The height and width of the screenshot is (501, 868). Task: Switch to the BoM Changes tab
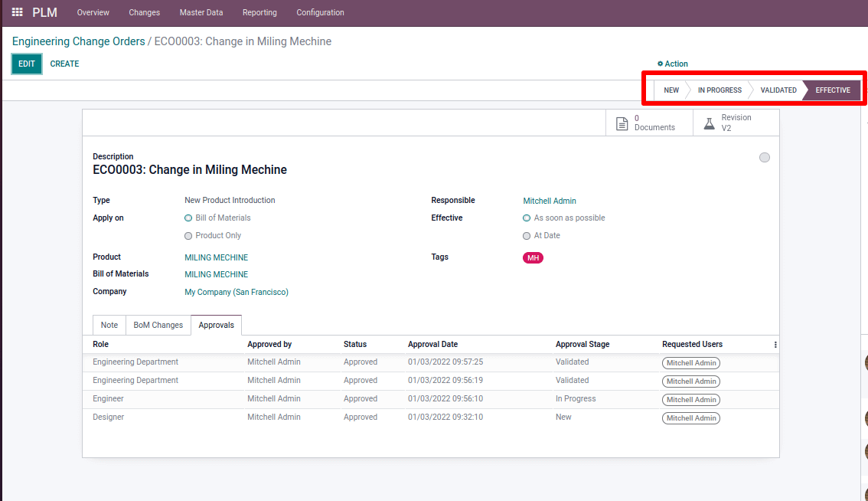[158, 325]
